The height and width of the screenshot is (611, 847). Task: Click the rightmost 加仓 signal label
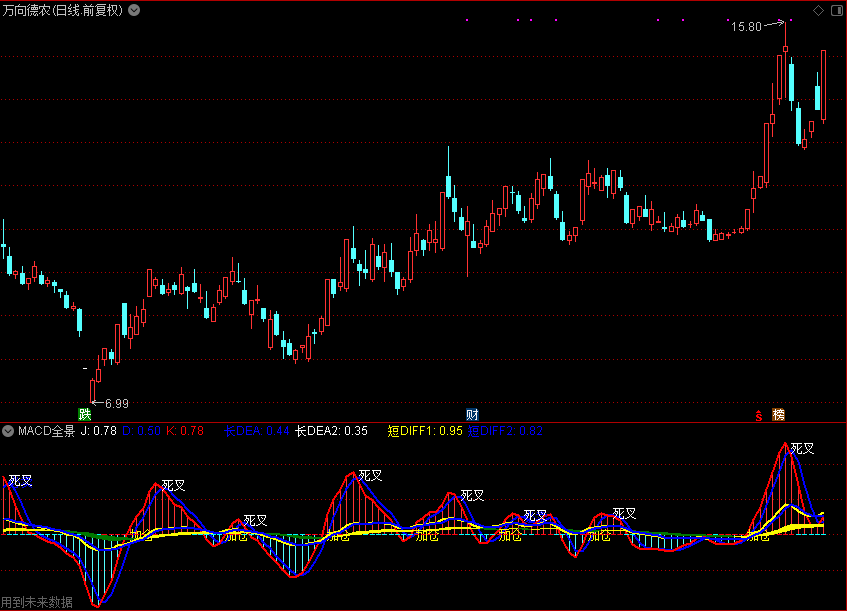click(x=759, y=536)
